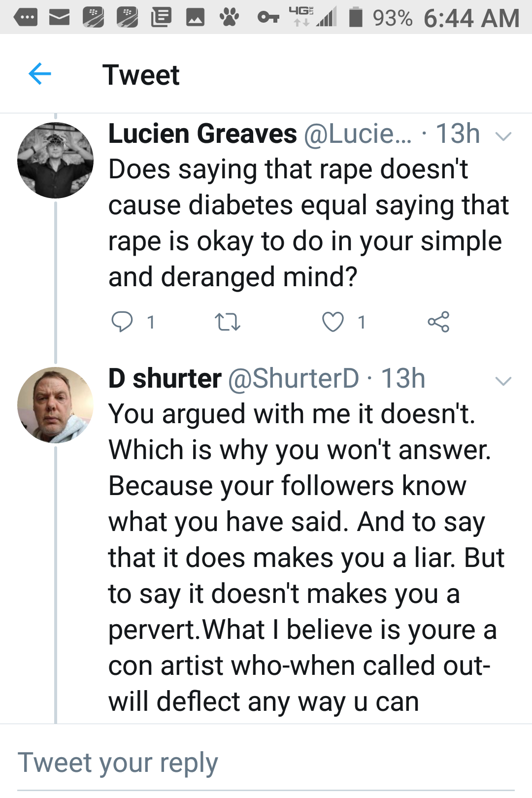The width and height of the screenshot is (532, 798).
Task: Retweet Lucien Greaves' tweet
Action: coord(228,322)
